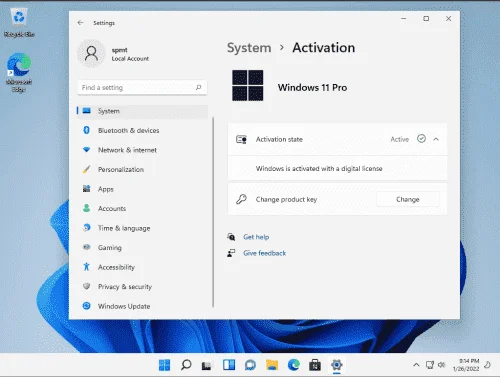Open File Explorer on taskbar
The image size is (500, 377).
click(x=272, y=365)
